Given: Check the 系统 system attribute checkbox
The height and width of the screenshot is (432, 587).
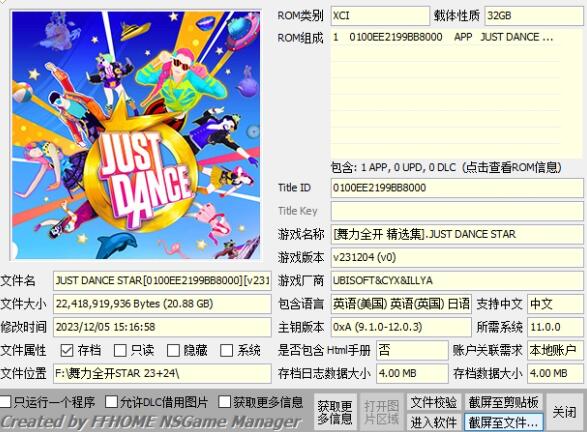Looking at the screenshot, I should click(x=226, y=351).
